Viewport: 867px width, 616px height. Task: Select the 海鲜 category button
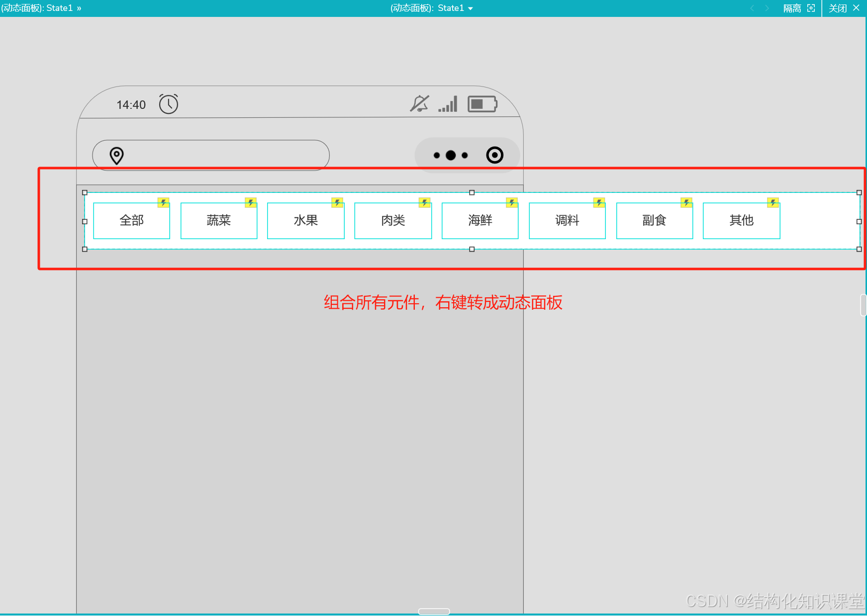[x=480, y=221]
